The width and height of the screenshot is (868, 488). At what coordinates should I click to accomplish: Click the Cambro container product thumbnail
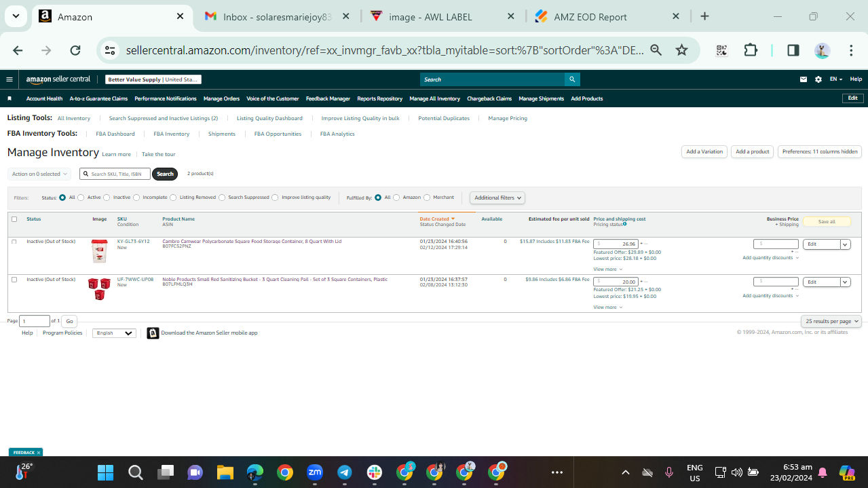click(x=99, y=251)
